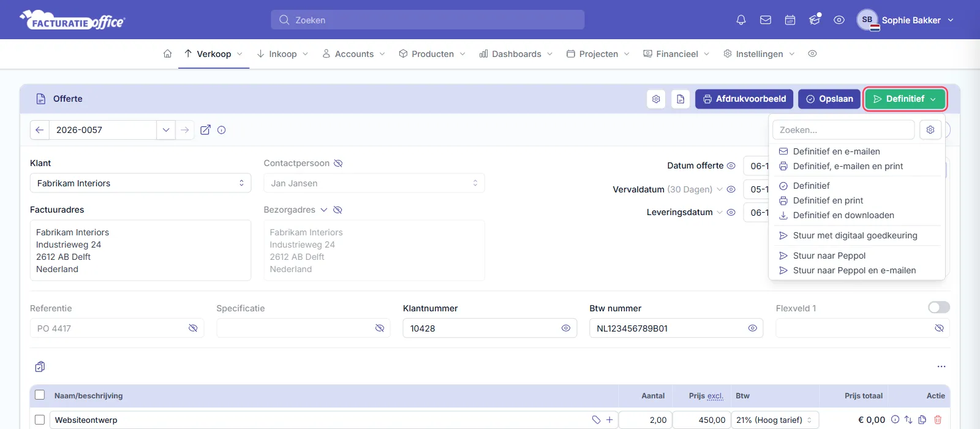Click the document icon button next to Afdrukvoorbeeld
Screen dimensions: 980x429
coord(680,99)
